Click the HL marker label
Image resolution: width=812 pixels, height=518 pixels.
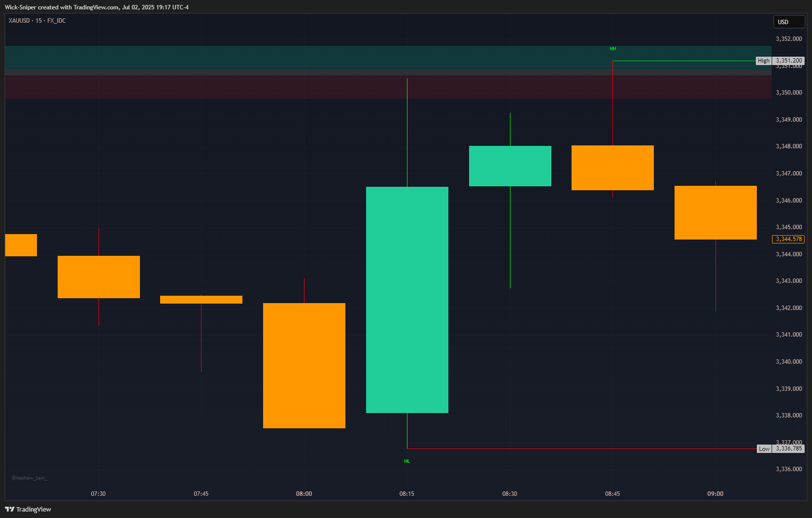coord(407,461)
